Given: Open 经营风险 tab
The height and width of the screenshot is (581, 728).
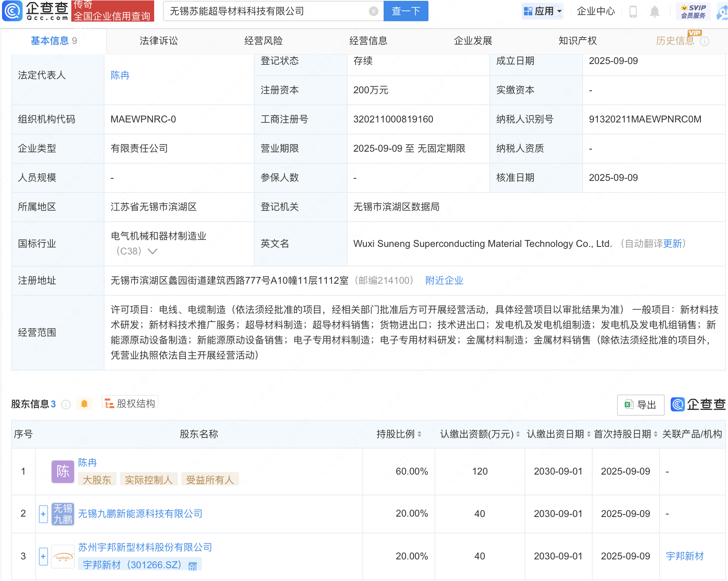Looking at the screenshot, I should 263,41.
